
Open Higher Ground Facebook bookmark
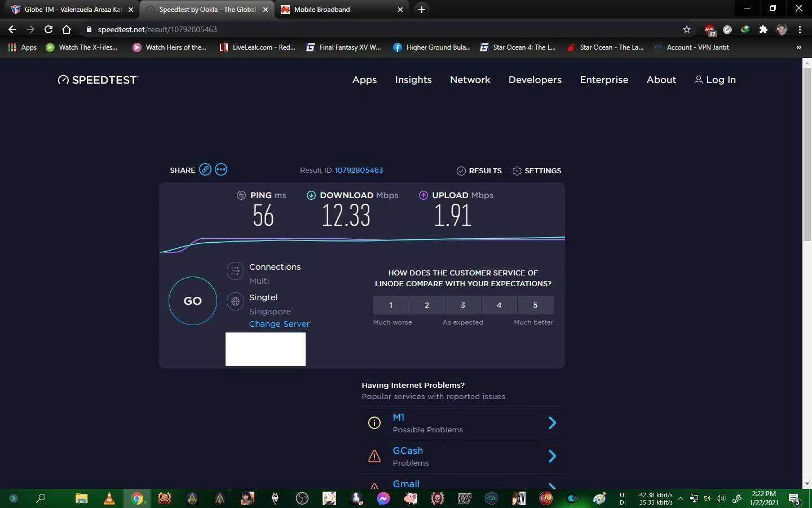pyautogui.click(x=431, y=47)
